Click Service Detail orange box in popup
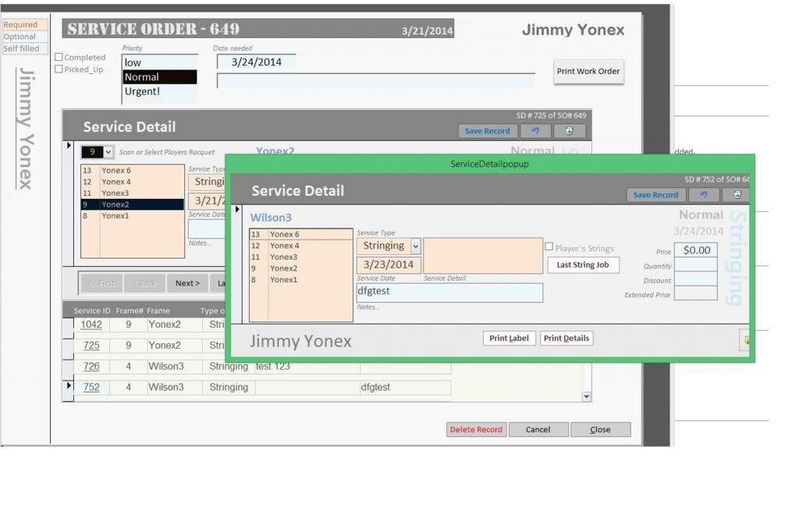This screenshot has width=799, height=532. tap(482, 255)
